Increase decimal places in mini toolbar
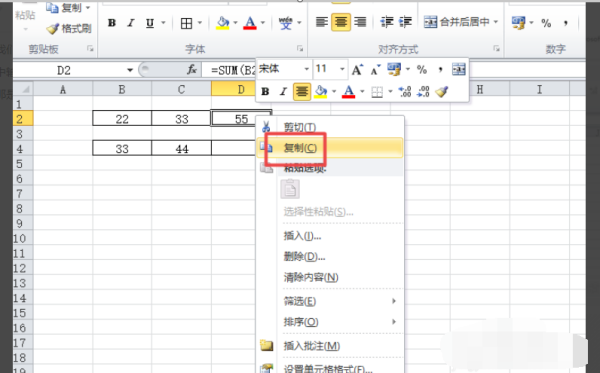 click(x=405, y=92)
